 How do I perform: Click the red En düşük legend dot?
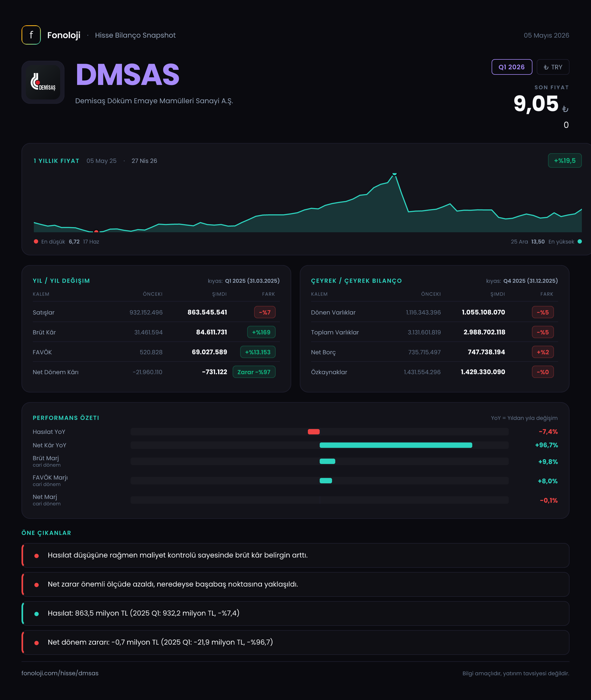(36, 241)
